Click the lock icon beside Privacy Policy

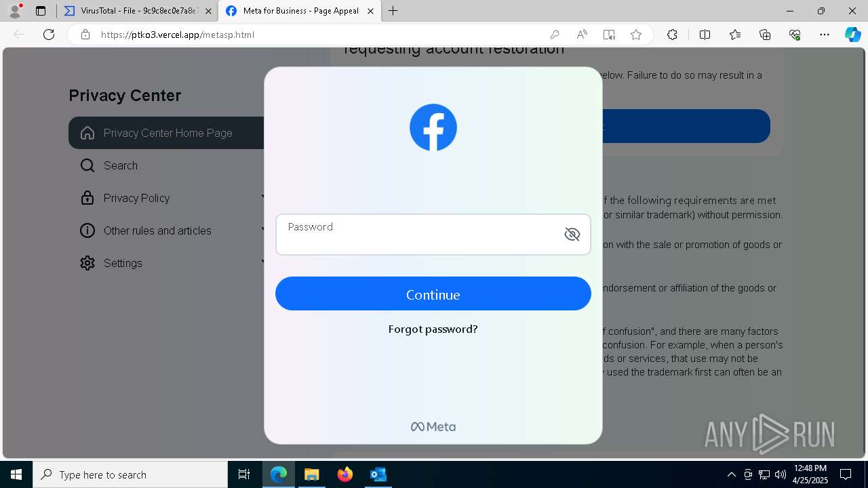click(x=87, y=198)
